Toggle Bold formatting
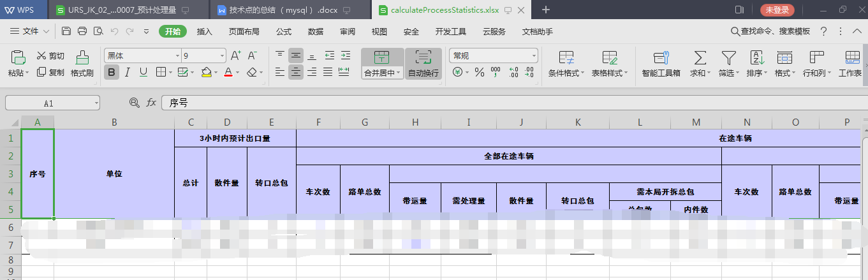868x280 pixels. point(112,72)
